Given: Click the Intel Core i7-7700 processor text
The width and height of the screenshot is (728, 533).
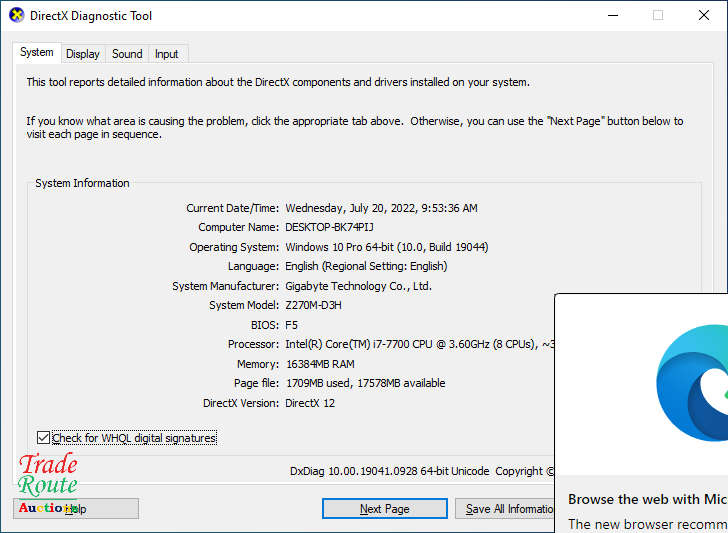Looking at the screenshot, I should [x=410, y=345].
